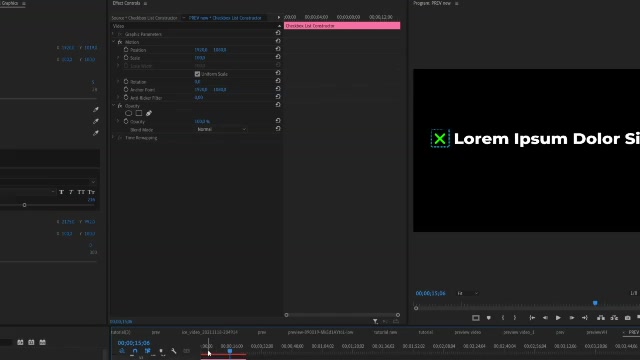Reset the Position parameter
This screenshot has width=640, height=360.
pos(278,49)
